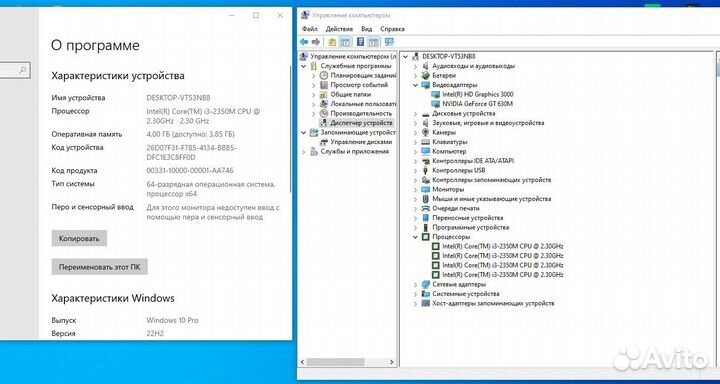Expand Звуковые, игровые и видеоустройства node
The height and width of the screenshot is (384, 720).
415,123
